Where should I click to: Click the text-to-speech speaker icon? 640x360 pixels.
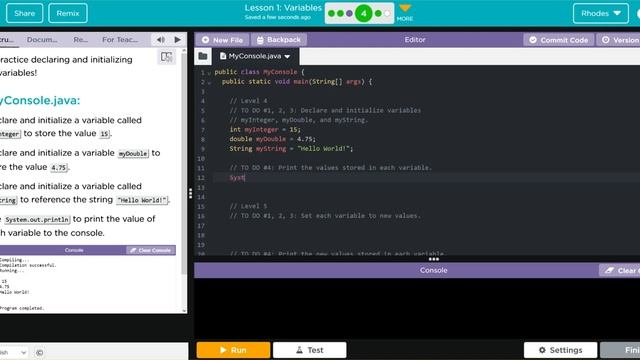coord(161,40)
